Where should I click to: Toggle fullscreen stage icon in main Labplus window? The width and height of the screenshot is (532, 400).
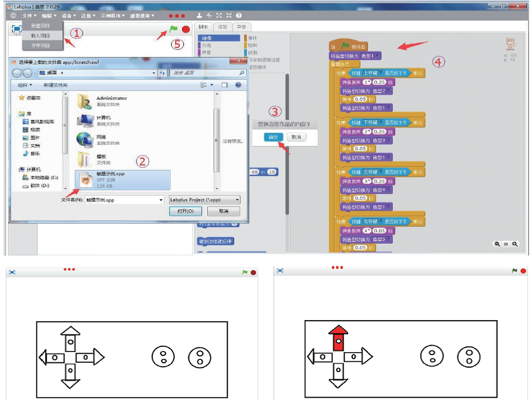pyautogui.click(x=17, y=29)
